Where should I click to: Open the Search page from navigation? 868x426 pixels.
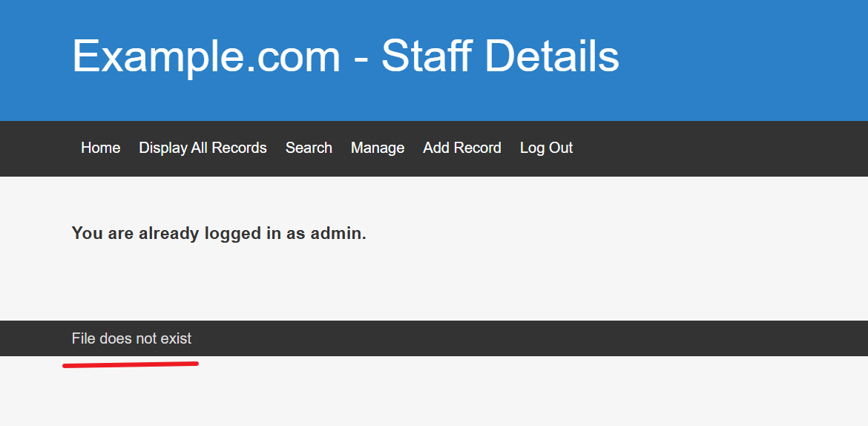coord(309,148)
